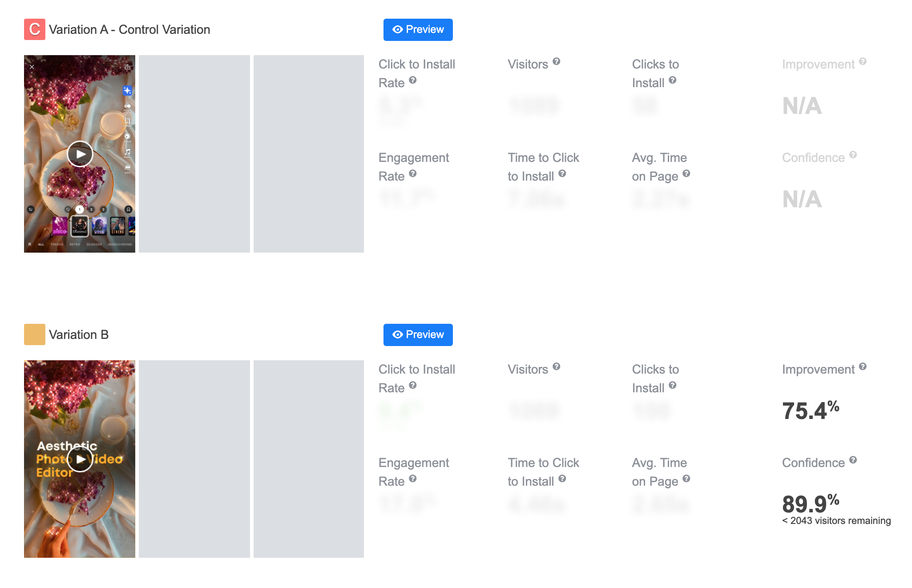912x588 pixels.
Task: Click Visitors help icon in Variation B
Action: click(557, 366)
